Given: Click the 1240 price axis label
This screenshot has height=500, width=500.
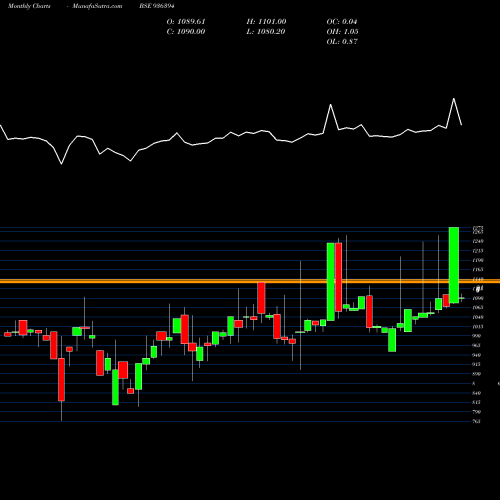Looking at the screenshot, I should click(x=478, y=241).
